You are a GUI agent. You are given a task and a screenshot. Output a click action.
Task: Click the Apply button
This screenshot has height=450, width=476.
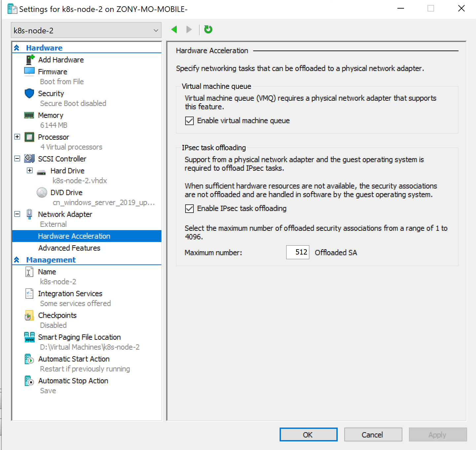(x=437, y=434)
